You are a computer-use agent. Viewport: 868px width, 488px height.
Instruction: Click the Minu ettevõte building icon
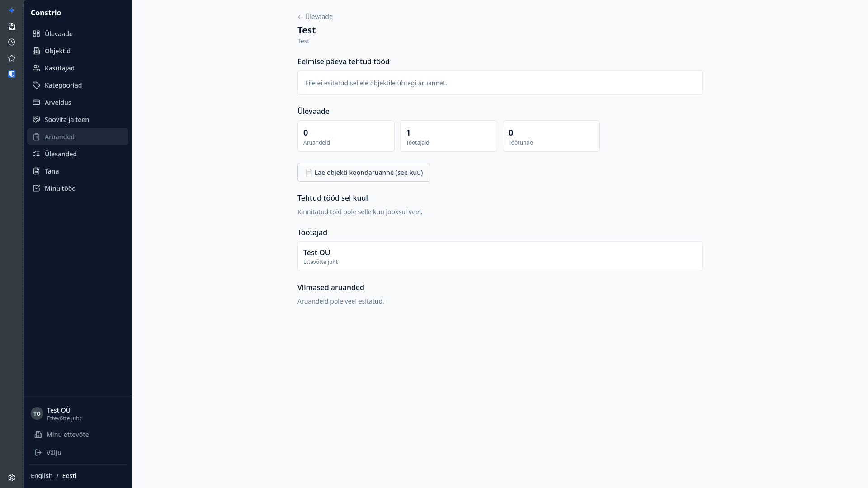click(x=38, y=435)
